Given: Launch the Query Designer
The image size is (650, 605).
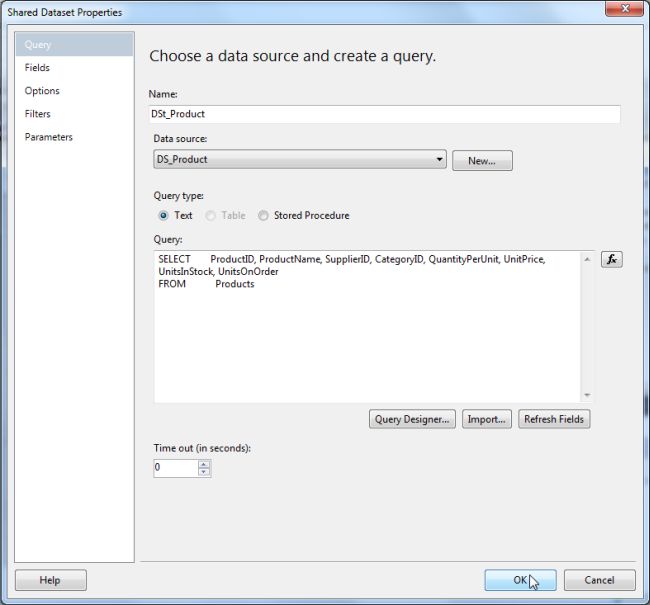Looking at the screenshot, I should pos(412,419).
